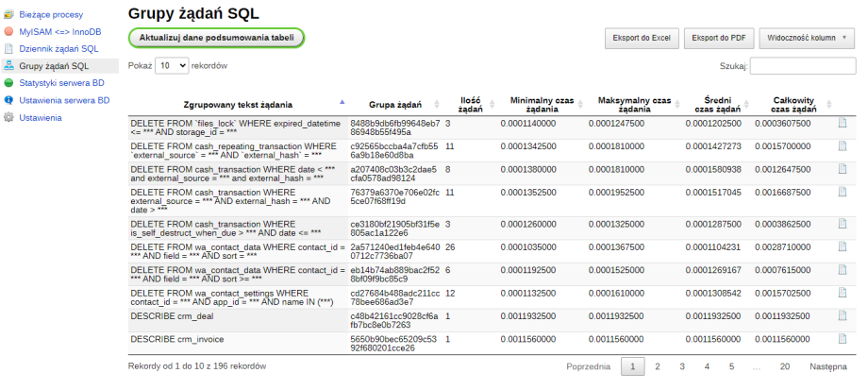
Task: Click the MyISAM <=> InnoDB sidebar icon
Action: (8, 31)
